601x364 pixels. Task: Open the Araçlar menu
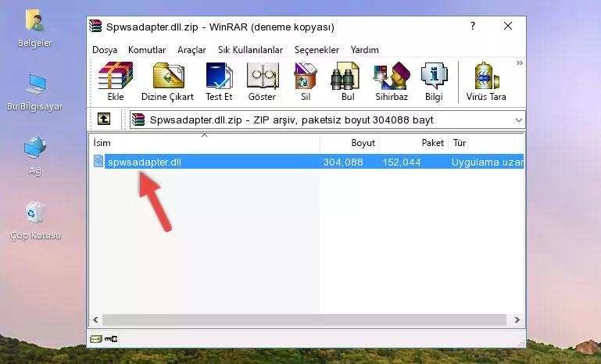coord(191,50)
